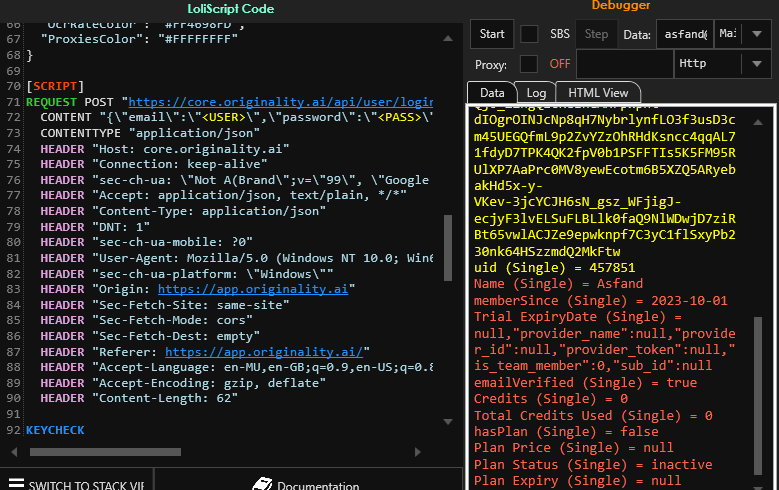Open the Documentation button
The width and height of the screenshot is (779, 490).
click(x=309, y=482)
